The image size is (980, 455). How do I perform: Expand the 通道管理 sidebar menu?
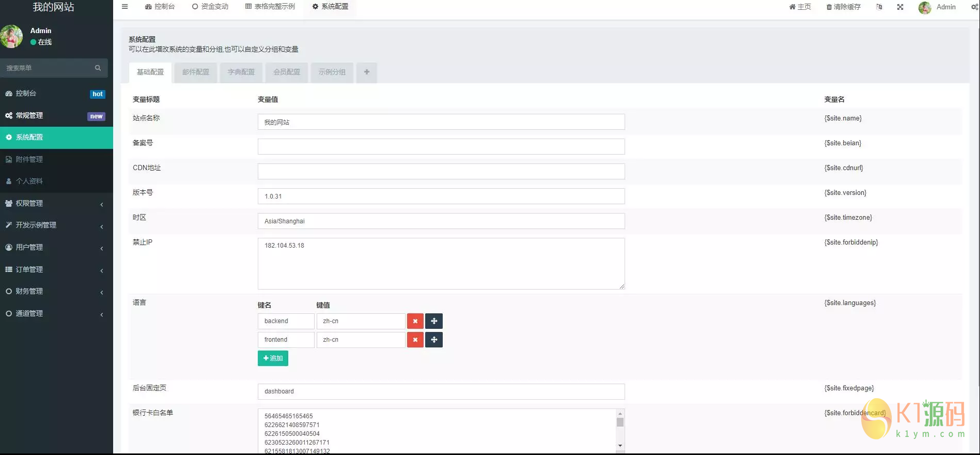(56, 314)
